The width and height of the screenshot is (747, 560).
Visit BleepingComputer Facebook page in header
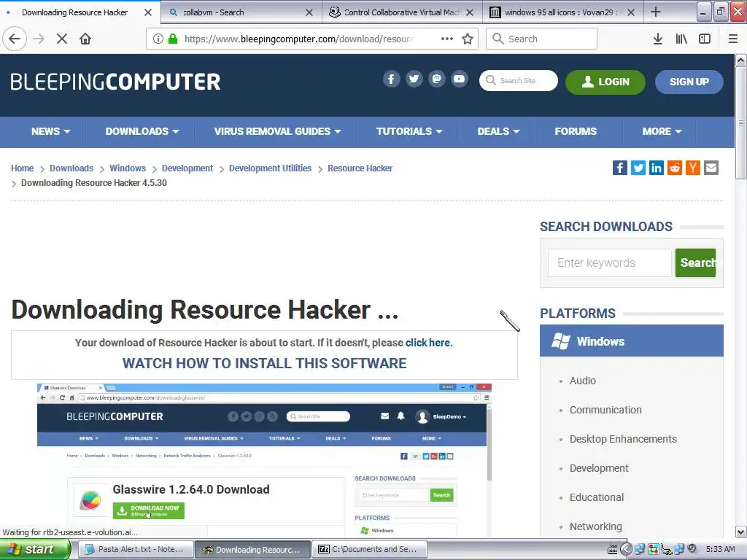pyautogui.click(x=391, y=79)
